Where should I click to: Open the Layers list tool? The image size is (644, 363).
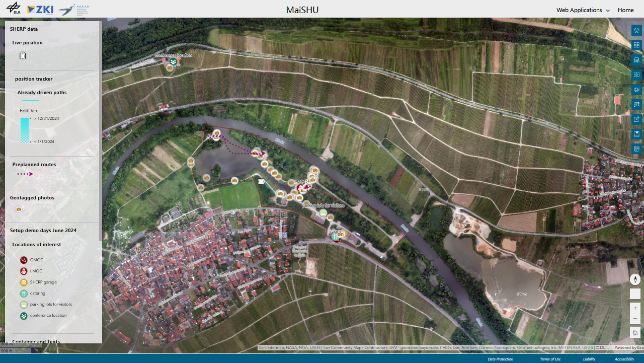click(636, 30)
